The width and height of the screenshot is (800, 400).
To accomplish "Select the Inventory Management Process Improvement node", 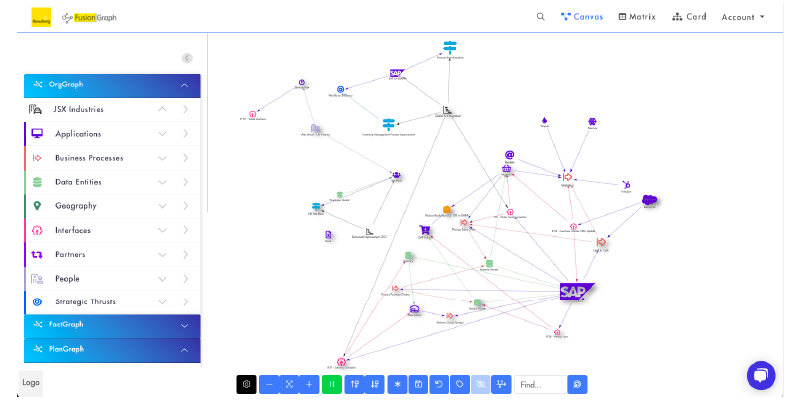I will click(x=389, y=124).
